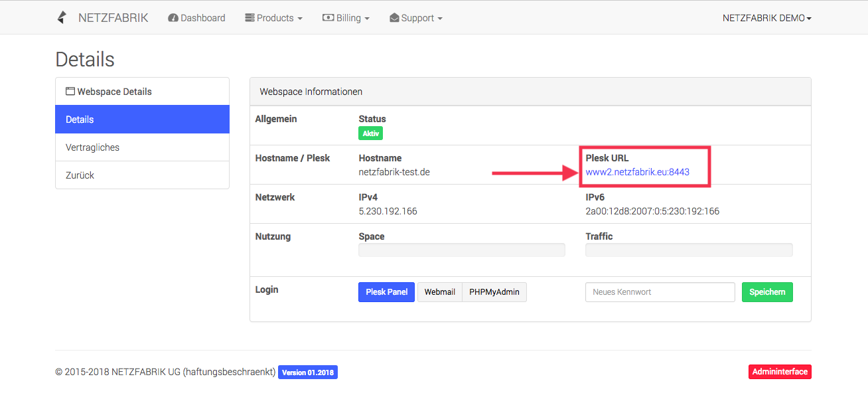
Task: Expand the Products dropdown menu
Action: coord(273,18)
